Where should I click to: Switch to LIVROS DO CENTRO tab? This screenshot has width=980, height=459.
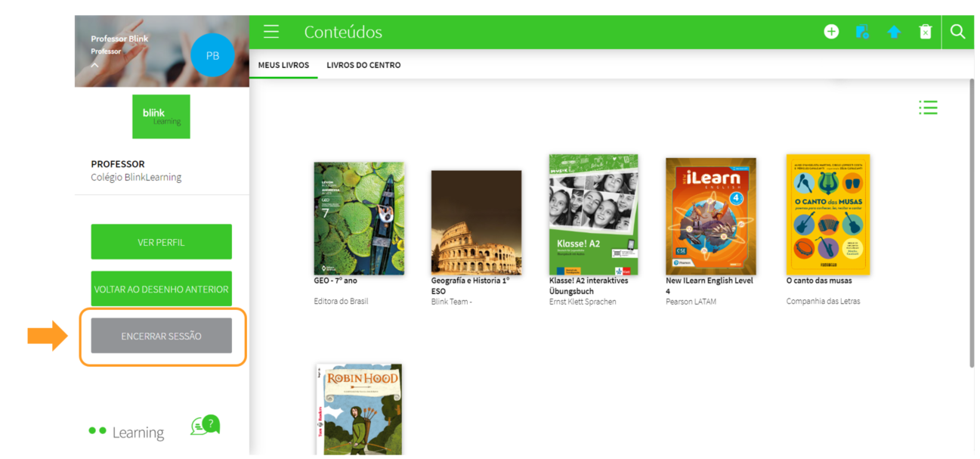(363, 65)
